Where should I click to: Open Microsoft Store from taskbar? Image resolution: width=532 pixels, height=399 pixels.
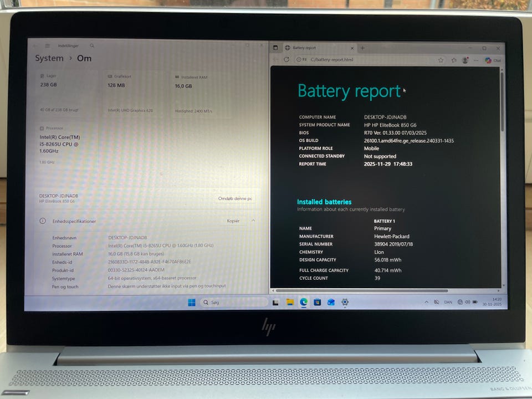click(x=317, y=302)
